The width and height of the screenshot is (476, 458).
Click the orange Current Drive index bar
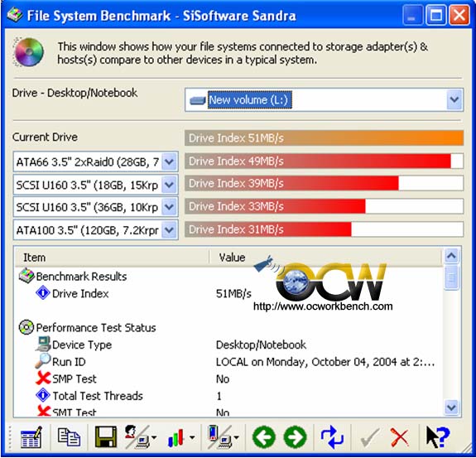coord(324,138)
